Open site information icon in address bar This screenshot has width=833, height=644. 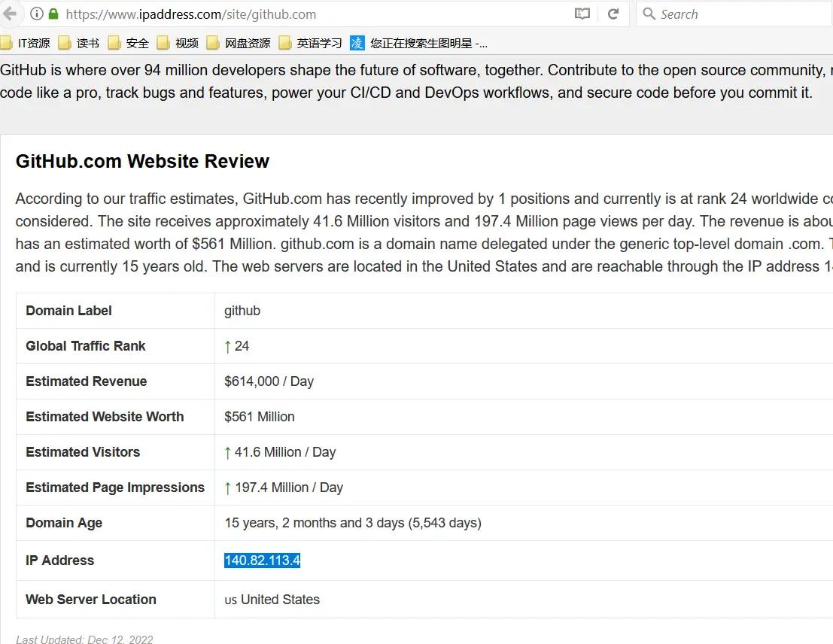coord(37,14)
